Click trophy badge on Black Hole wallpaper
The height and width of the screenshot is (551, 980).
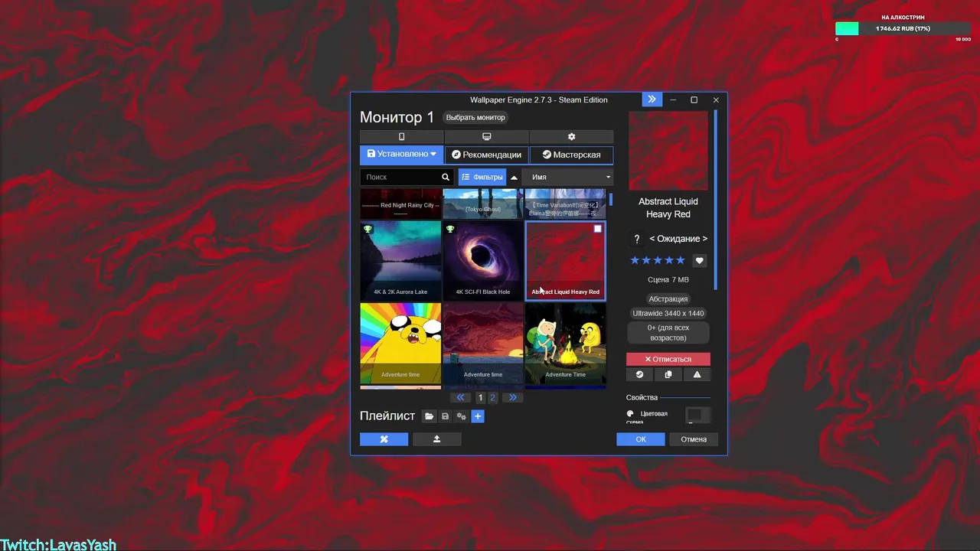click(x=450, y=229)
